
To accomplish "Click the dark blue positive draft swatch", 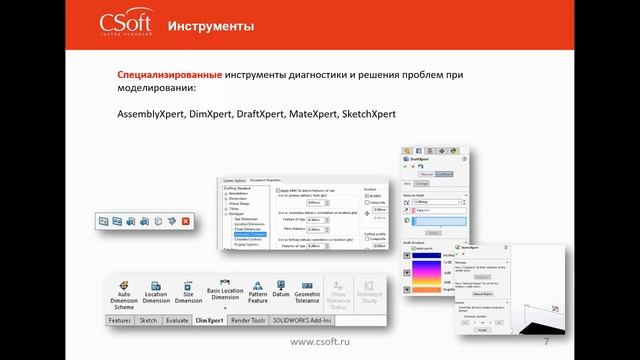I will pyautogui.click(x=427, y=256).
